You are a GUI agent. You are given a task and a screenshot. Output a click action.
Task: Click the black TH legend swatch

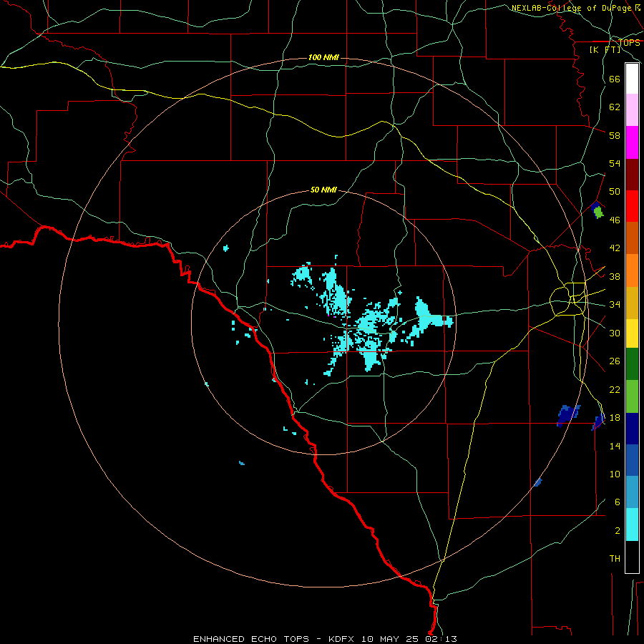tap(632, 557)
